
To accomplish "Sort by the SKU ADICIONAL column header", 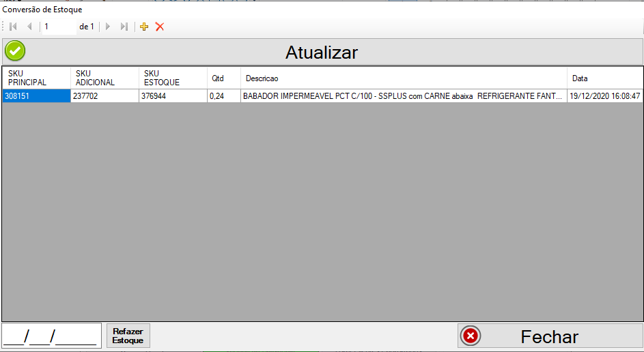I will (x=104, y=78).
